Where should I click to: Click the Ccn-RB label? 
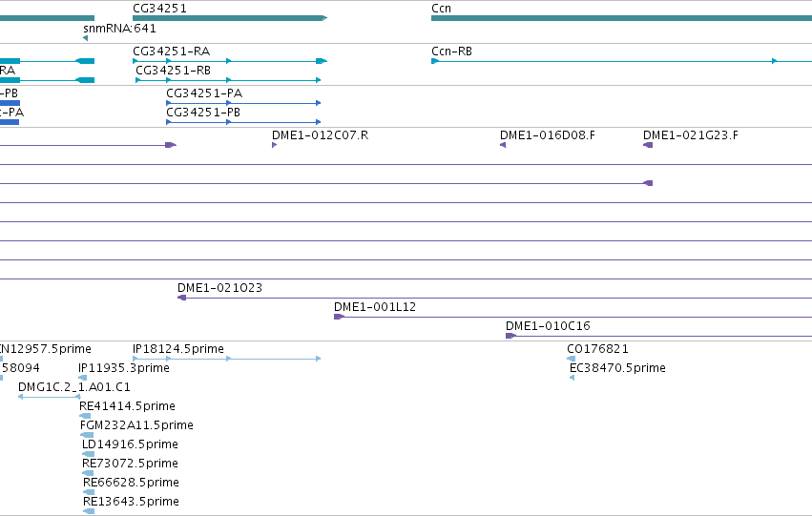point(451,52)
